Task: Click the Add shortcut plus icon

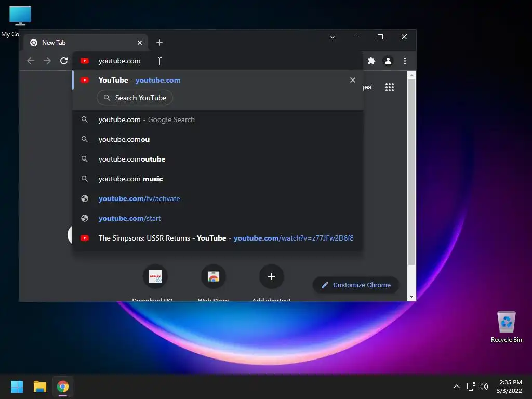Action: (271, 276)
